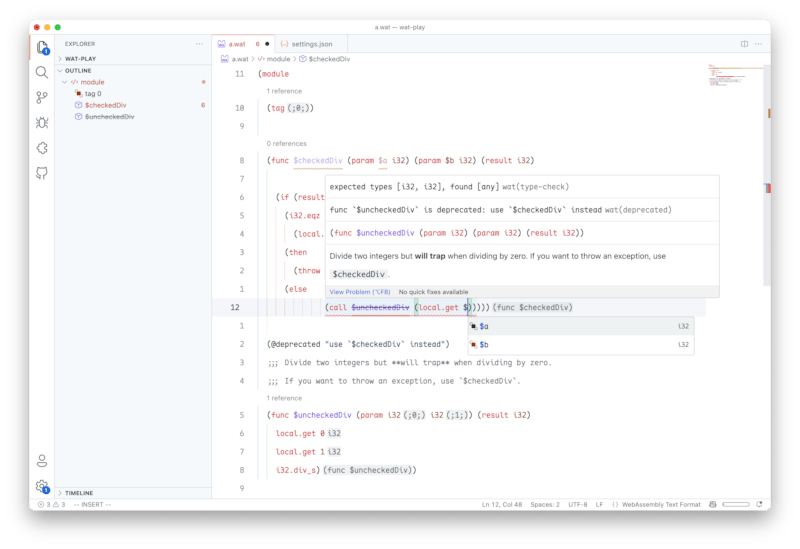Viewport: 800px width, 549px height.
Task: Select the a.wat editor tab
Action: (x=237, y=44)
